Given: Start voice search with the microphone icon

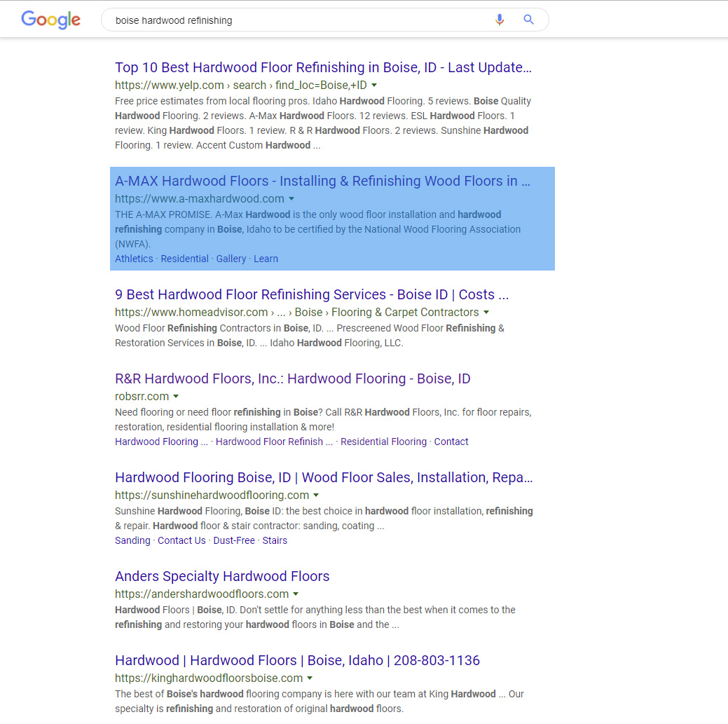Looking at the screenshot, I should pyautogui.click(x=500, y=20).
